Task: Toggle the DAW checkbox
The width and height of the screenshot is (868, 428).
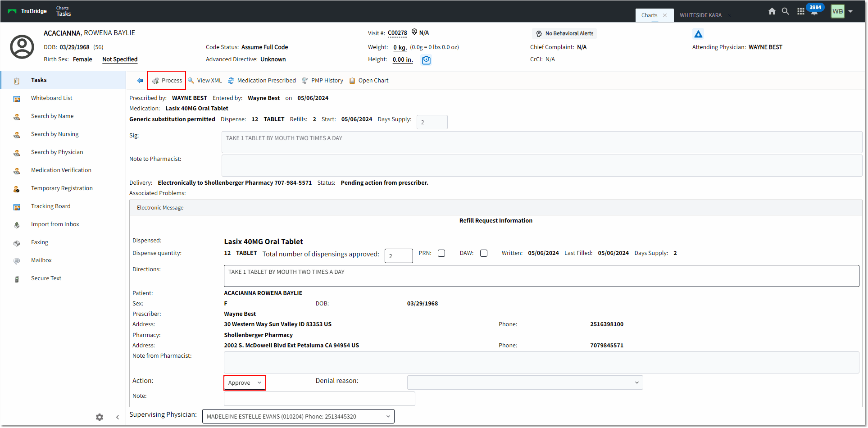Action: tap(484, 253)
